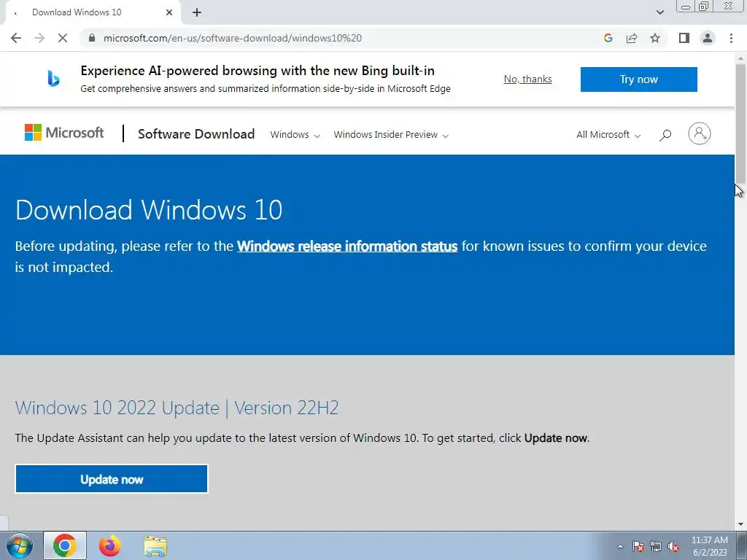Viewport: 747px width, 560px height.
Task: Open Chrome profile avatar
Action: (x=708, y=38)
